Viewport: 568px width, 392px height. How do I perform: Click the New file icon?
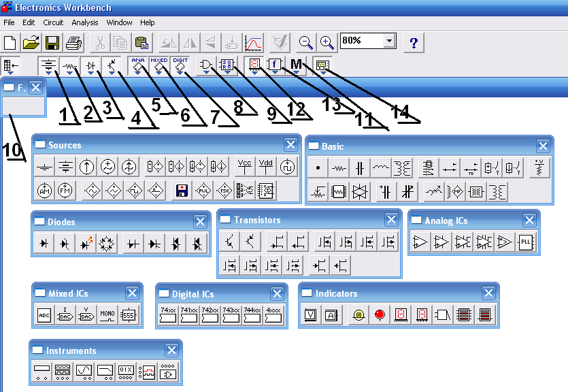tap(10, 43)
